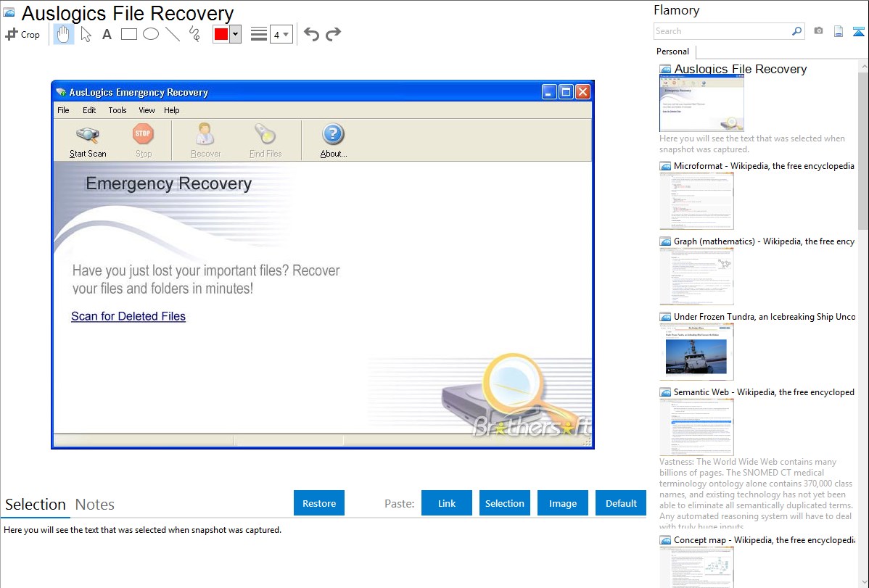Activate the hand pan tool
The width and height of the screenshot is (869, 588).
coord(63,34)
